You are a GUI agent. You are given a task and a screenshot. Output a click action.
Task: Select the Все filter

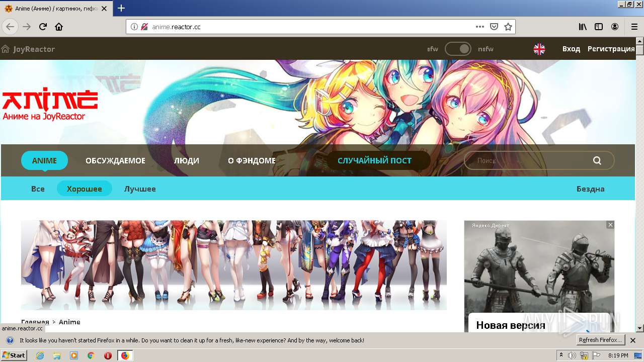[38, 189]
